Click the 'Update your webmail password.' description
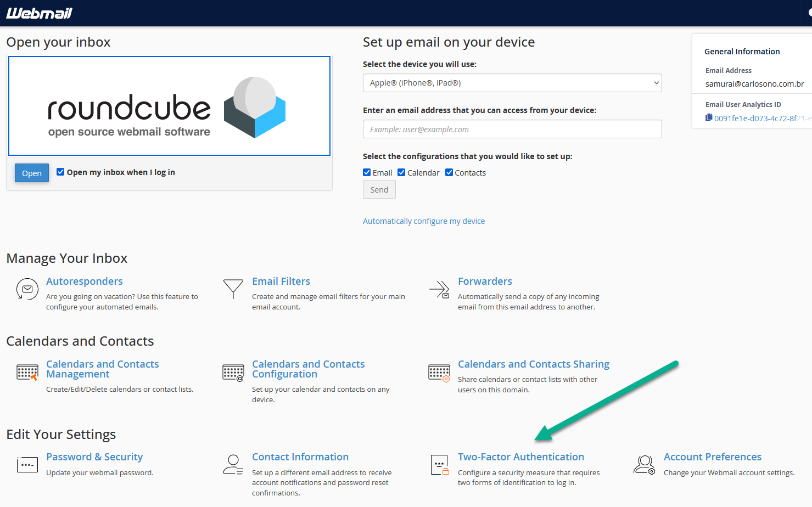Viewport: 812px width, 507px height. (100, 472)
